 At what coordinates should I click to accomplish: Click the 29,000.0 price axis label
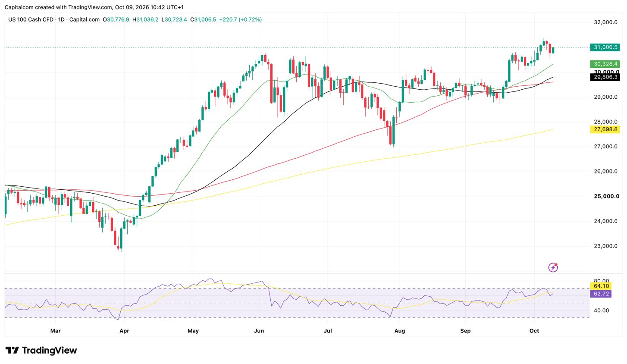point(605,97)
